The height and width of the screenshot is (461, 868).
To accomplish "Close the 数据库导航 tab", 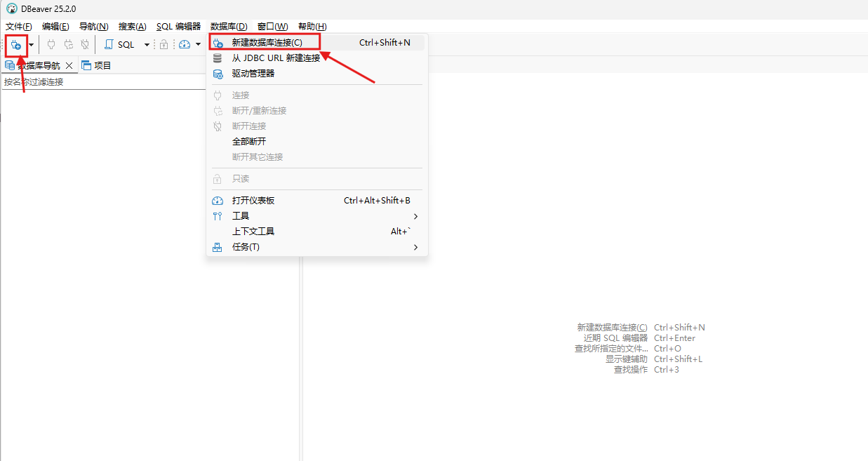I will point(69,66).
